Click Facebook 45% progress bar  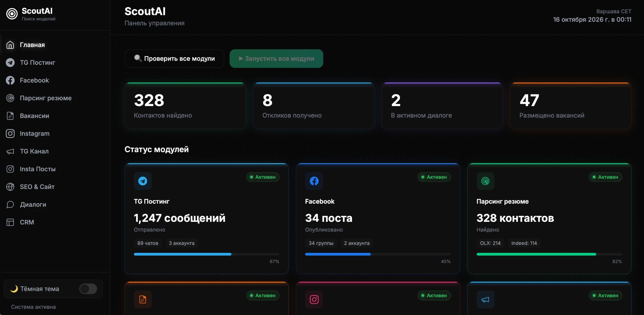pyautogui.click(x=378, y=254)
